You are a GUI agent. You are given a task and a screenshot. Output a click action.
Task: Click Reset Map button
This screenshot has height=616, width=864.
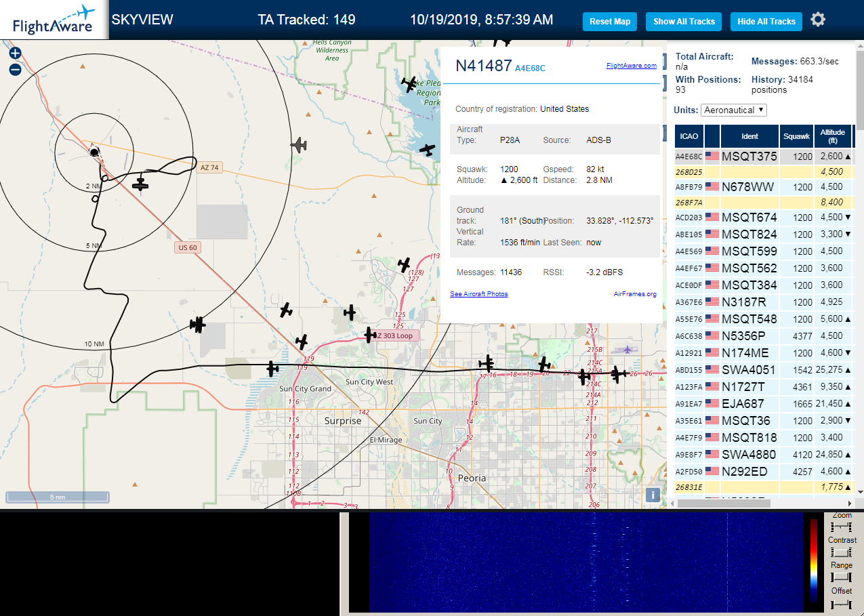pos(610,22)
